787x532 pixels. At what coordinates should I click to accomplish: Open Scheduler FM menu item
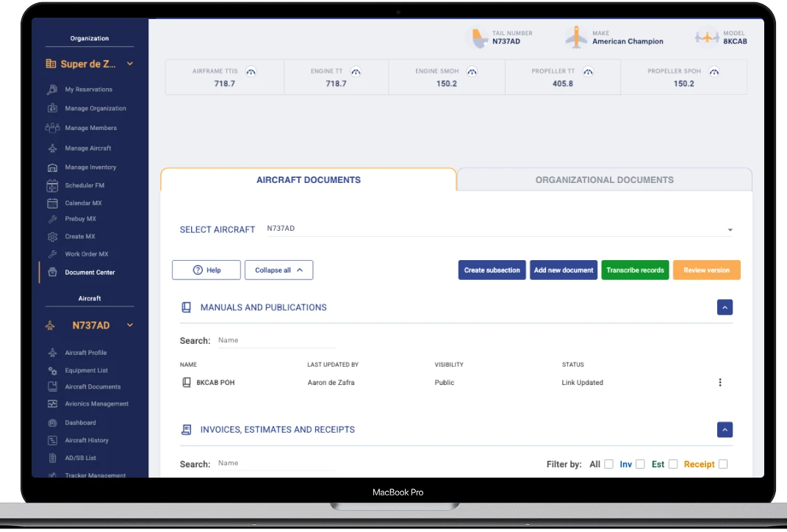pyautogui.click(x=85, y=186)
